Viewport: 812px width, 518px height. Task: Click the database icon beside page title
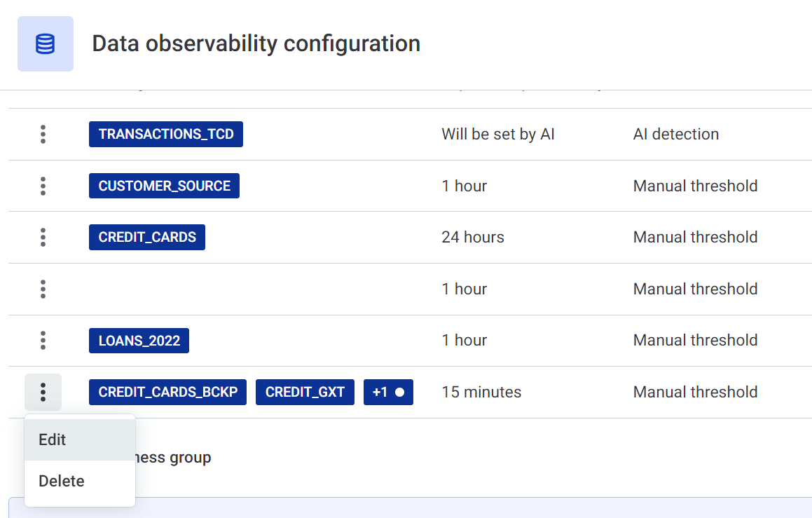(46, 44)
